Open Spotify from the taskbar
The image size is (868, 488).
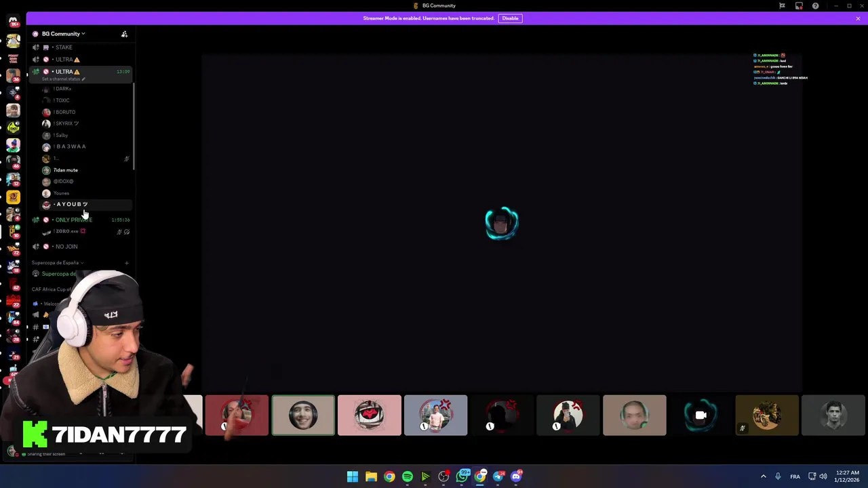(x=408, y=476)
